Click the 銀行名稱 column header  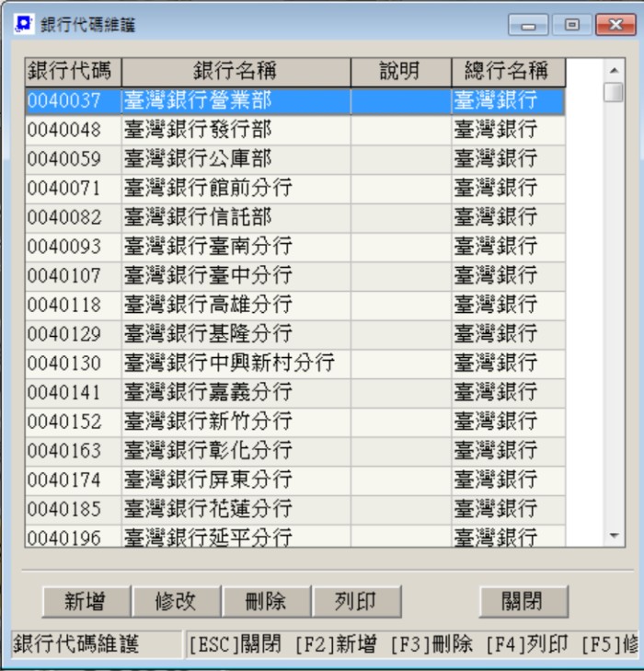point(236,72)
